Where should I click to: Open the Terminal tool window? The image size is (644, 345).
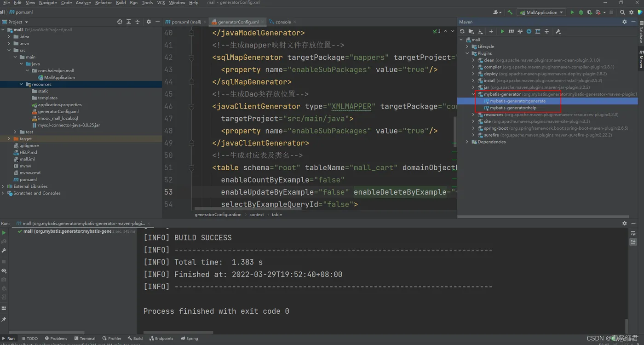84,338
